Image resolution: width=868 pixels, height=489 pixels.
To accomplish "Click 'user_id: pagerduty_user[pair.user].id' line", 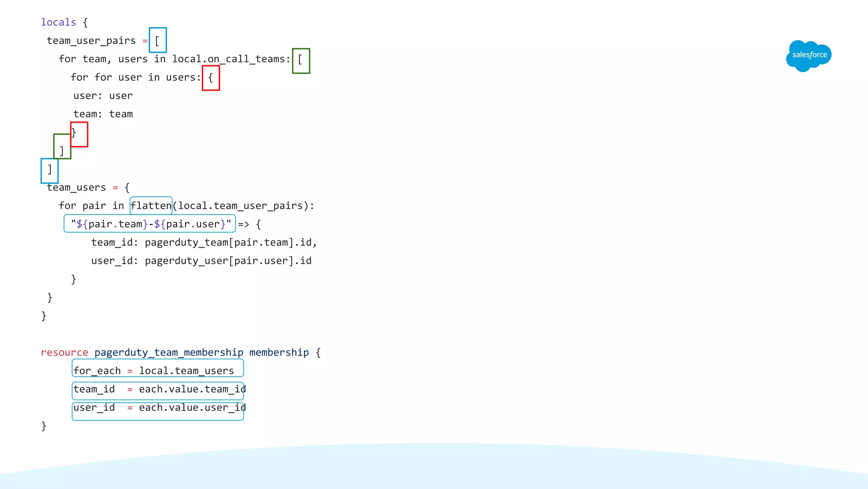I will tap(201, 261).
